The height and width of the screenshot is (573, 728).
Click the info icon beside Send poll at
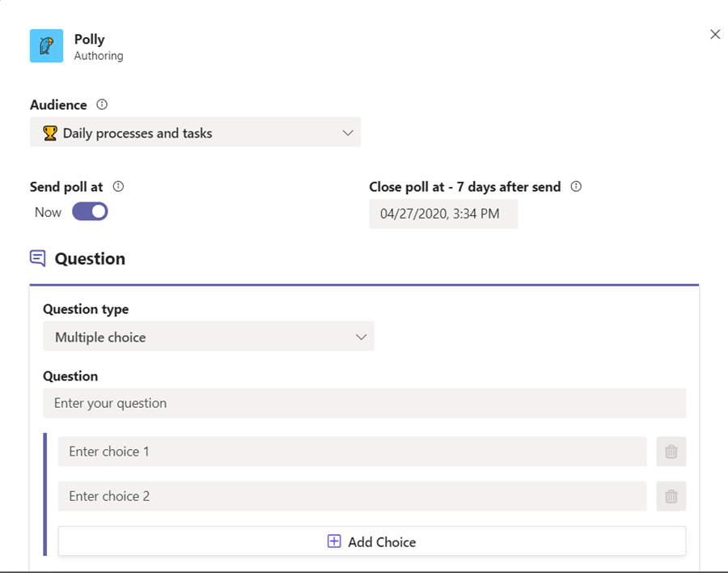118,186
